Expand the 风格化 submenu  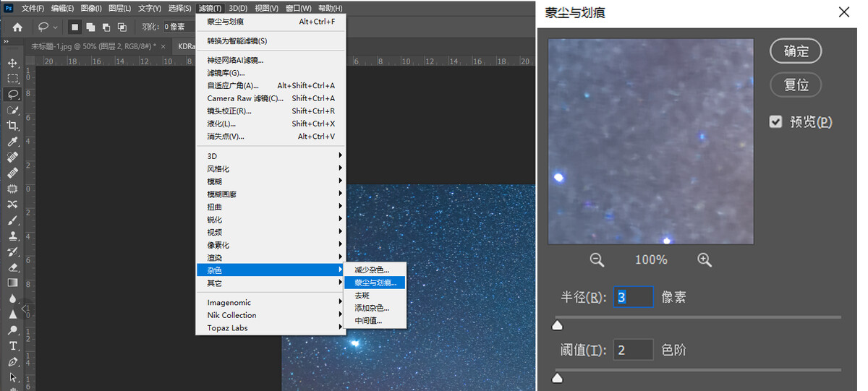(271, 168)
